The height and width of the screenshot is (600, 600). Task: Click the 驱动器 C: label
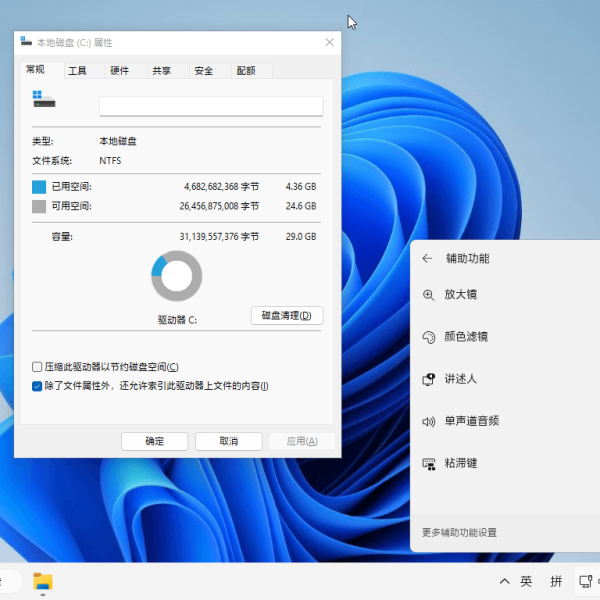(177, 320)
